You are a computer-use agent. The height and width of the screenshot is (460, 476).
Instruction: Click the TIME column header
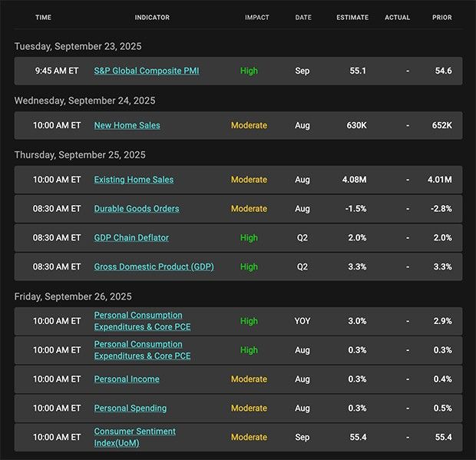coord(44,18)
